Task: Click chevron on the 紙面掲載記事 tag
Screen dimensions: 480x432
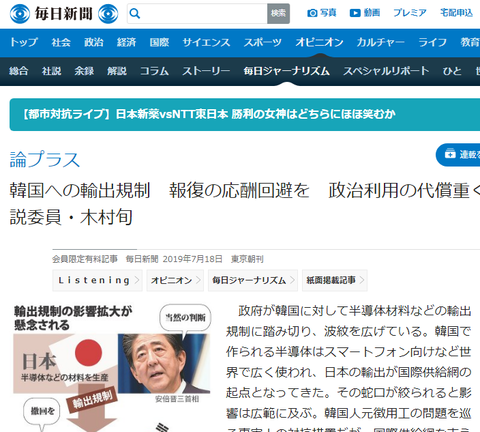Action: (361, 280)
